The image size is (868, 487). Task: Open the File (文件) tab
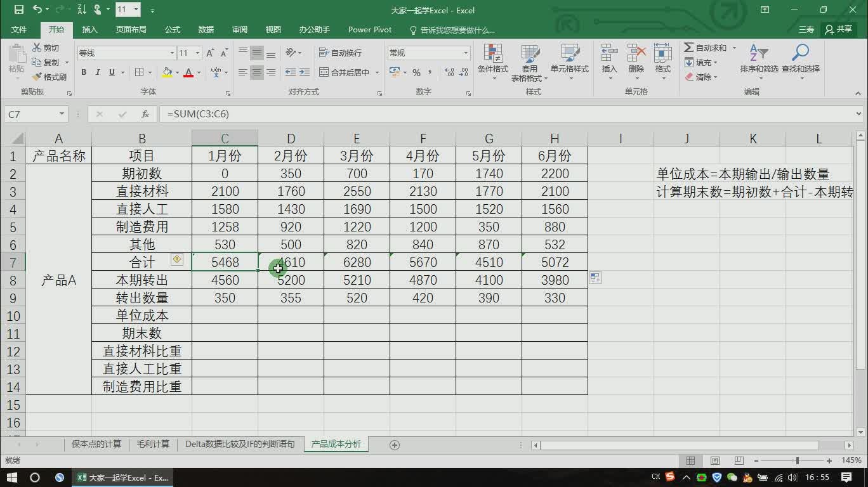pos(19,30)
